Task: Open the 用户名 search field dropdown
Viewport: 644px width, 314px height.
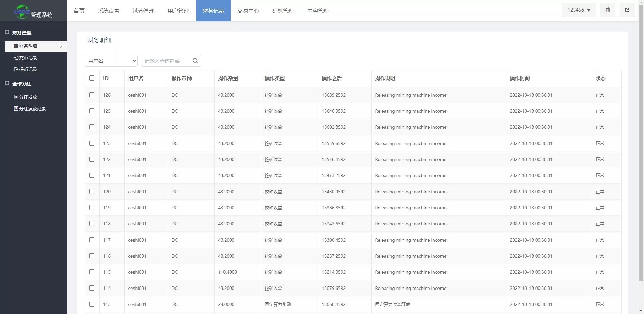Action: [111, 61]
